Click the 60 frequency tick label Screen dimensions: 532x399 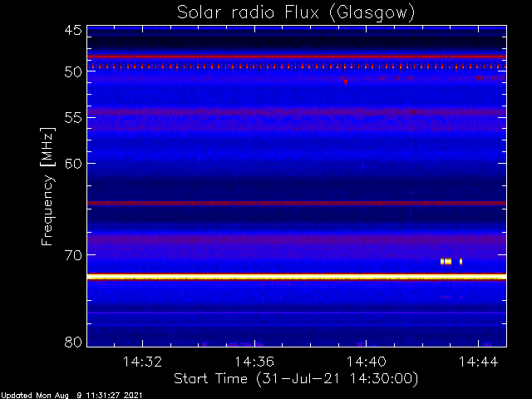coord(73,164)
